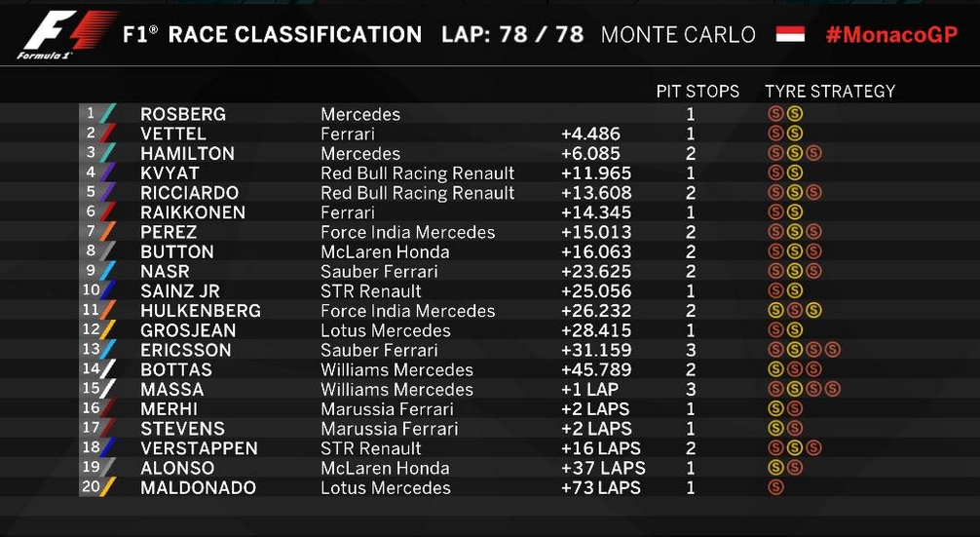Click Vettel's red Ferrari team stripe
Screen dimensions: 980x537
(x=108, y=134)
